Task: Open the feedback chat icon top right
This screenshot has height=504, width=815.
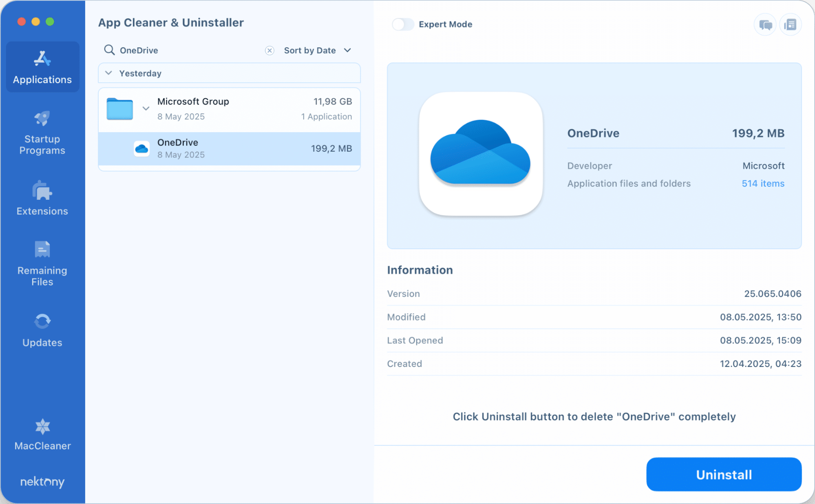Action: coord(765,24)
